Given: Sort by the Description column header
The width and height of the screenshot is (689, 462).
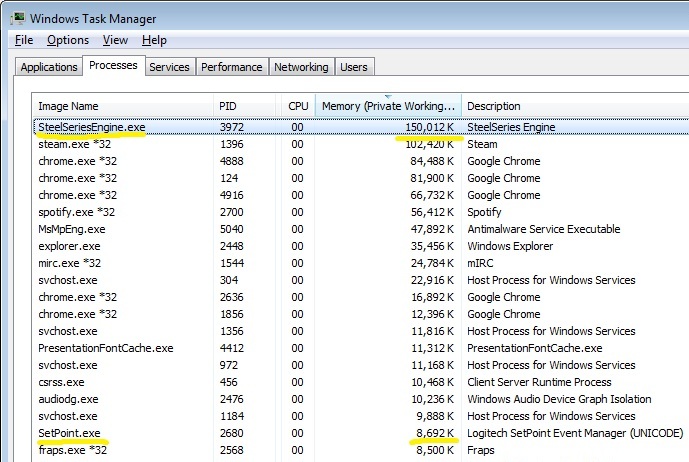Looking at the screenshot, I should 576,106.
